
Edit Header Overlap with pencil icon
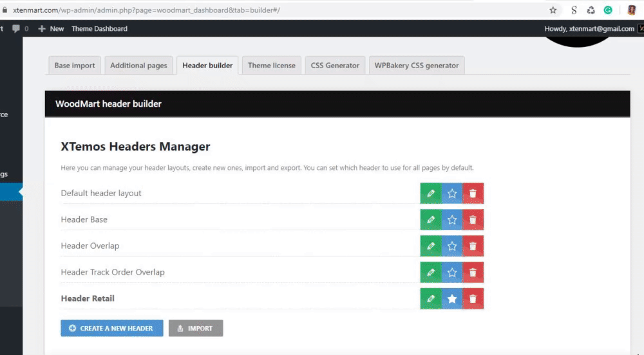[x=430, y=246]
